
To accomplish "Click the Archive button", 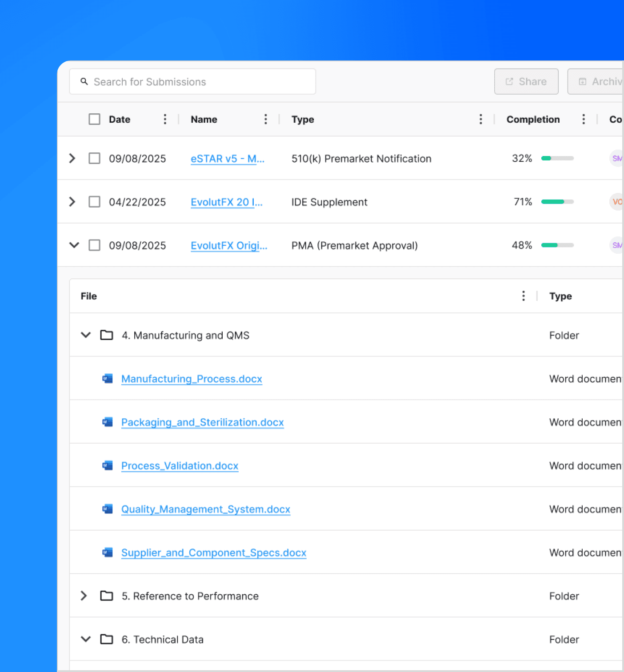I will [x=596, y=81].
